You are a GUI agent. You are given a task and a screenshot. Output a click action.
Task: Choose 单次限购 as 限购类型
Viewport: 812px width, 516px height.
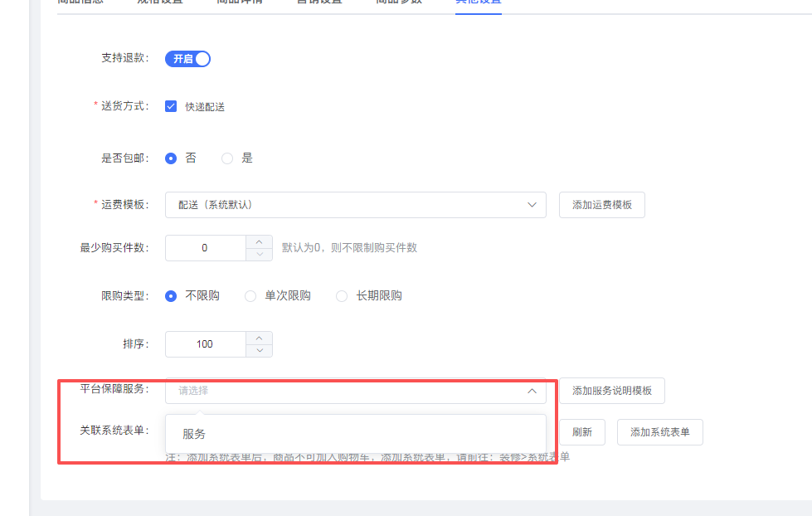pos(250,296)
